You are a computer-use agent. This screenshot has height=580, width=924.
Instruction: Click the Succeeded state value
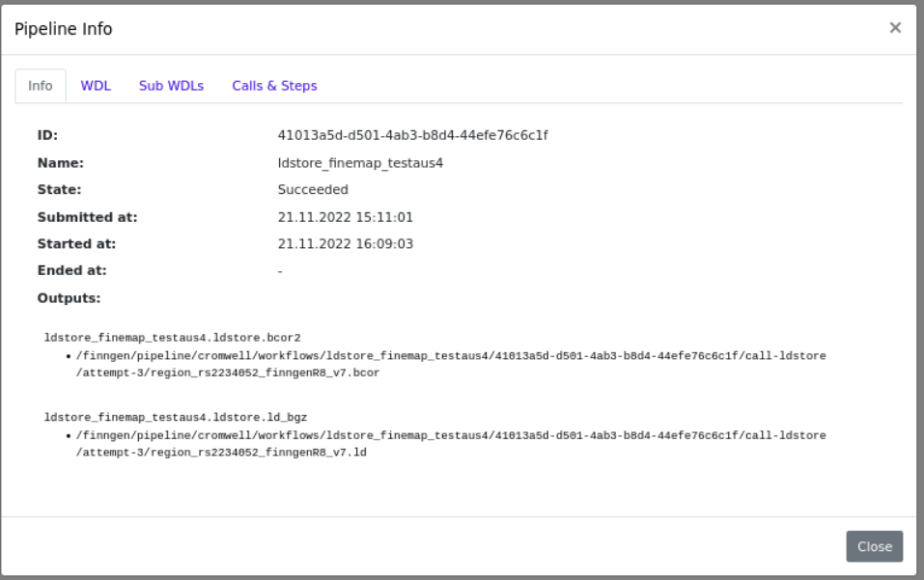pyautogui.click(x=313, y=190)
